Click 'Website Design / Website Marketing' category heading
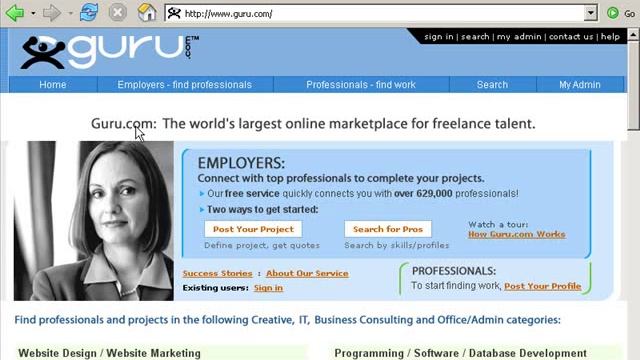Viewport: 640px width, 360px height. (x=109, y=353)
